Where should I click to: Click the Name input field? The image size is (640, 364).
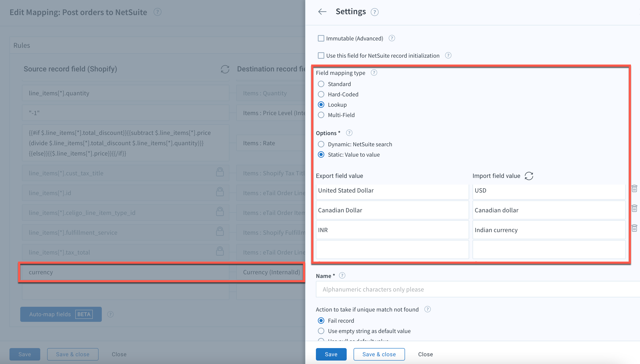(x=478, y=289)
